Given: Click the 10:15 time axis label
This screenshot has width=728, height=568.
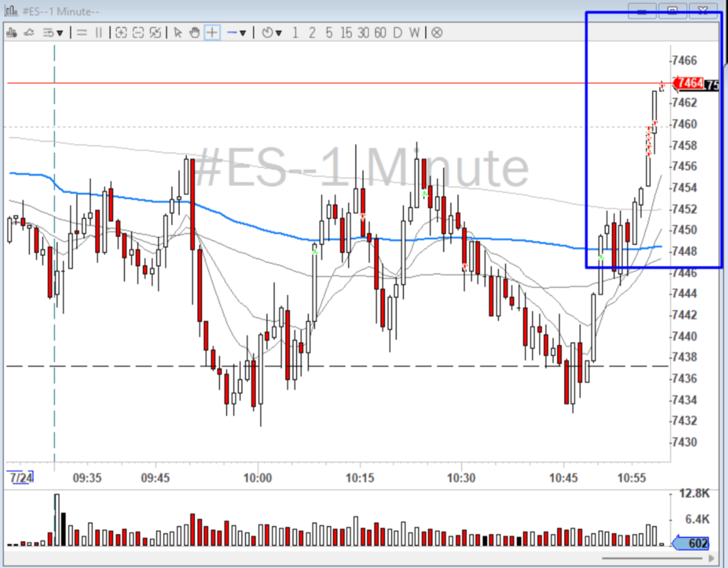Looking at the screenshot, I should click(360, 478).
